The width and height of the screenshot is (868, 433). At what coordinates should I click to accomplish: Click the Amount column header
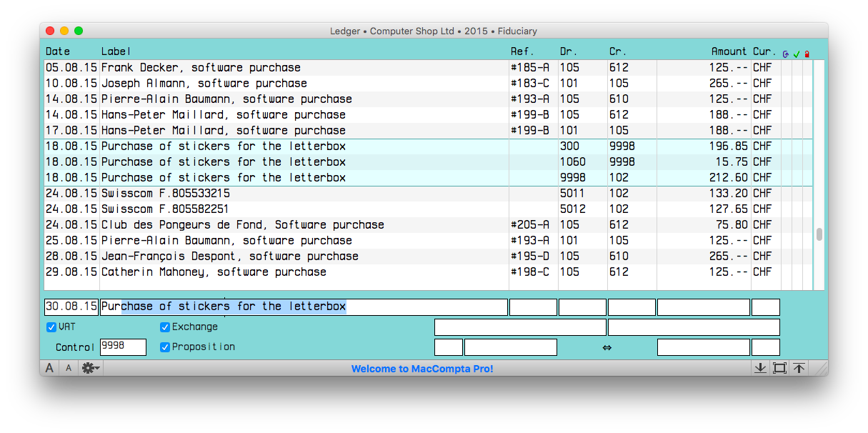coord(729,51)
